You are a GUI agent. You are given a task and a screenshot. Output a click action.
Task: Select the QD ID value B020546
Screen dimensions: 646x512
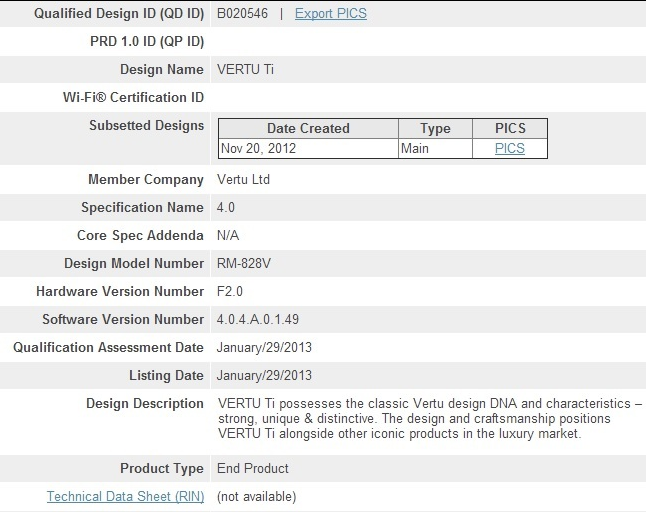pyautogui.click(x=242, y=14)
